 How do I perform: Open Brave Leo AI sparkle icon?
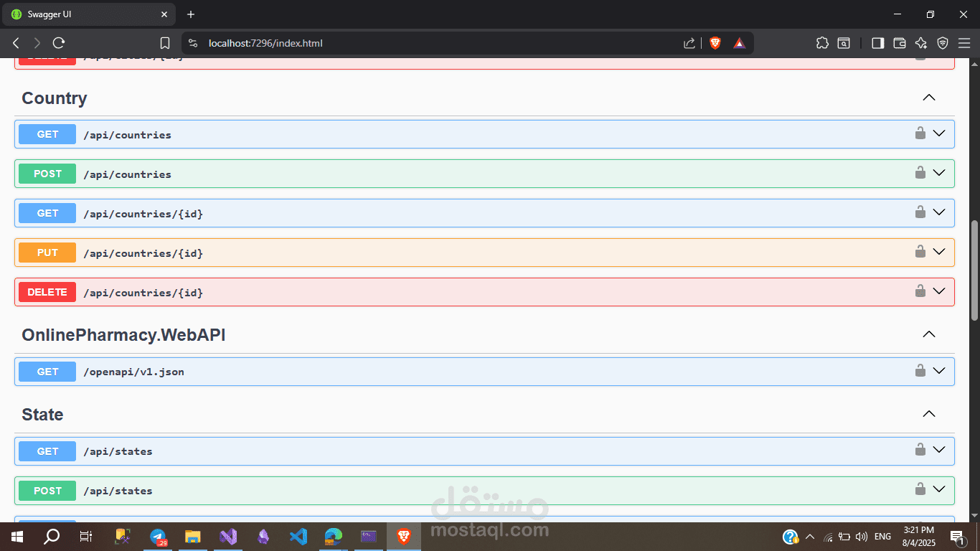921,43
